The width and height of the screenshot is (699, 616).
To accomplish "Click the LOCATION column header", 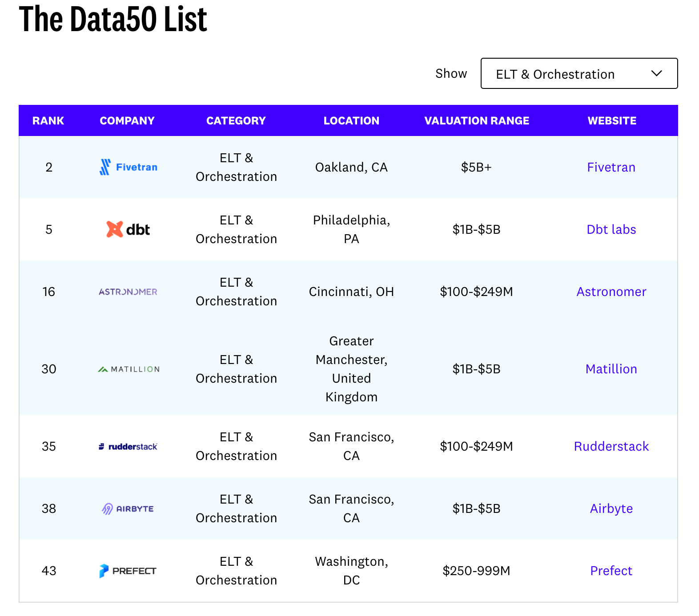I will 351,120.
